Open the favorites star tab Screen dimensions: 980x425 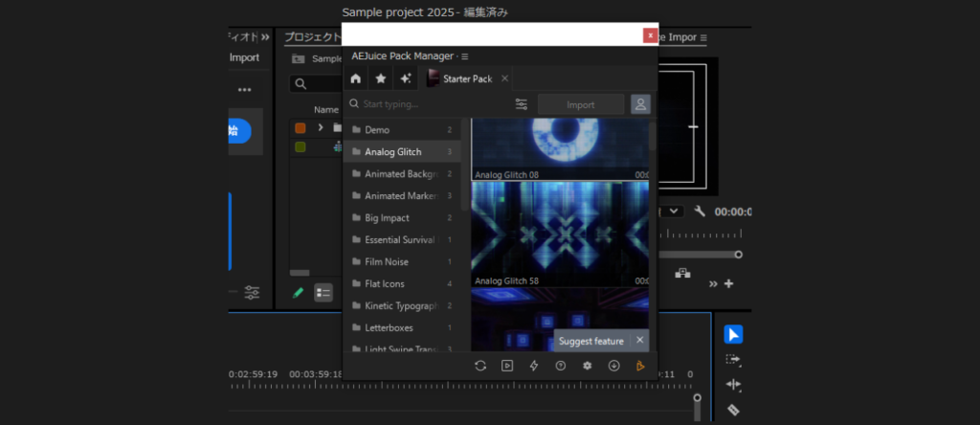click(380, 78)
